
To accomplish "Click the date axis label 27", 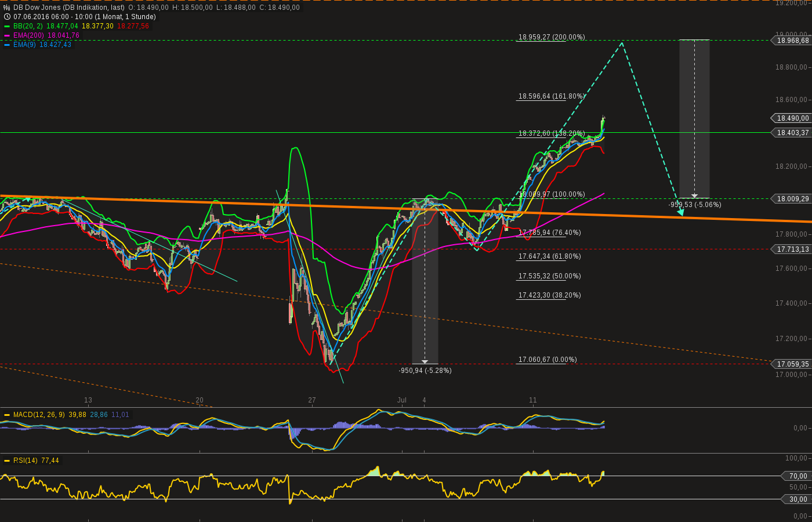I will 312,400.
